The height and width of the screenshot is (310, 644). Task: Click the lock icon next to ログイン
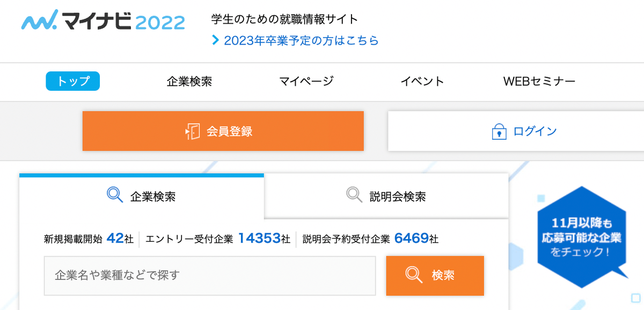tap(499, 131)
